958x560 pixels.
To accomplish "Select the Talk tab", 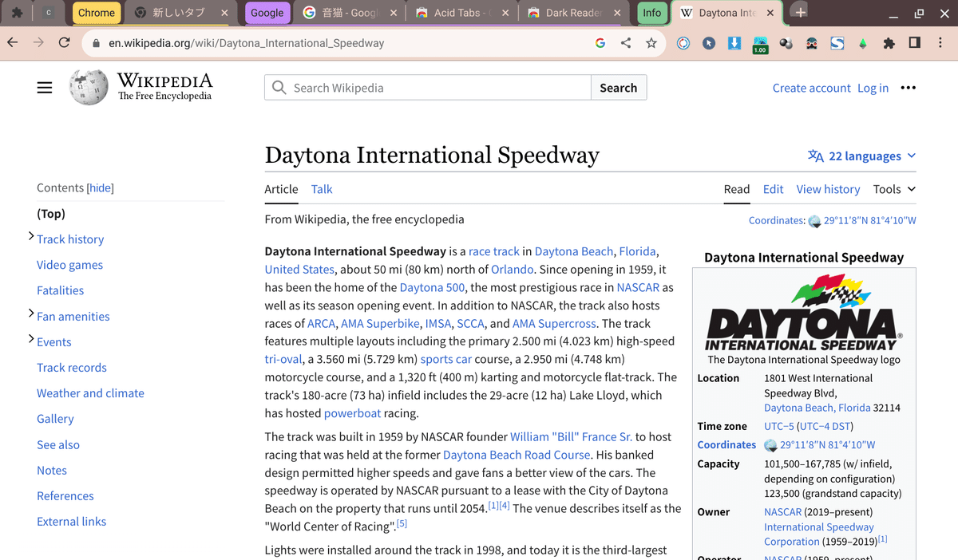I will click(x=322, y=189).
